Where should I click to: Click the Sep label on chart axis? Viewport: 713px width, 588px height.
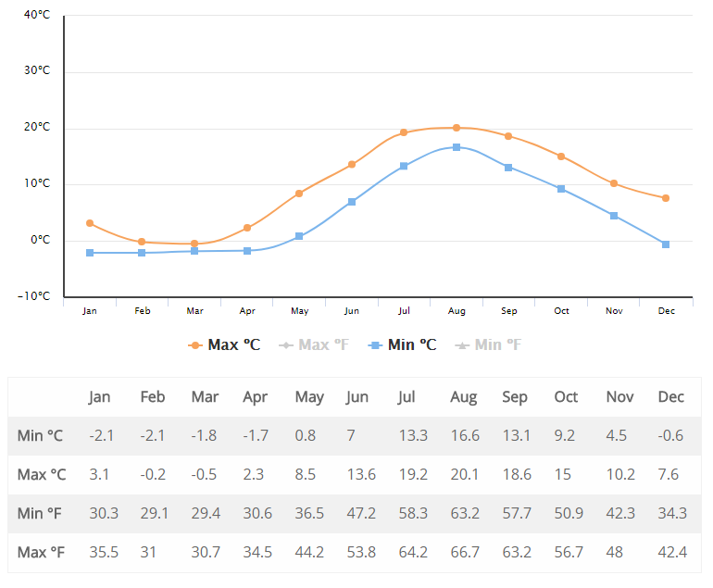coord(509,311)
